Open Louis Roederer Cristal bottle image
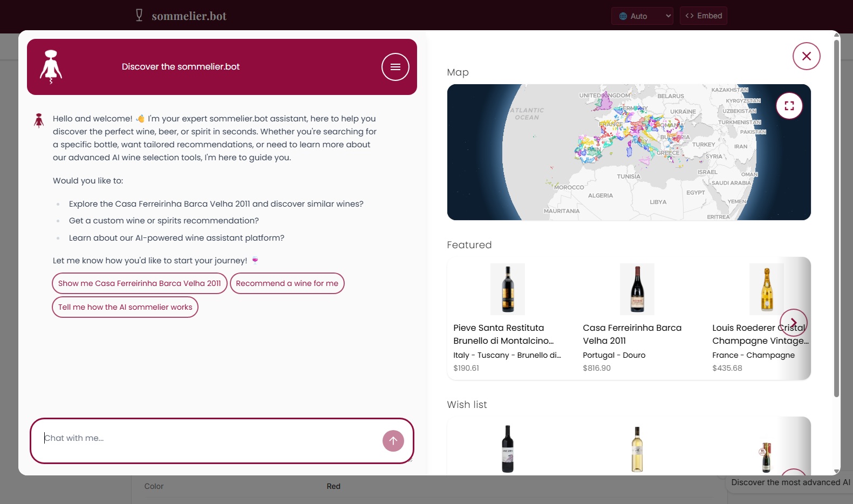Screen dimensions: 853x504 [x=766, y=289]
